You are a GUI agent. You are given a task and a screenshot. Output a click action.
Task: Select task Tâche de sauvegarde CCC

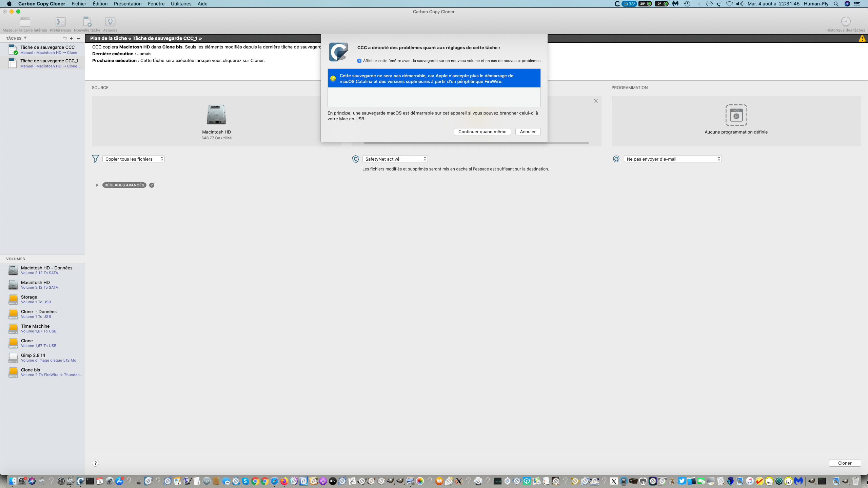point(42,49)
